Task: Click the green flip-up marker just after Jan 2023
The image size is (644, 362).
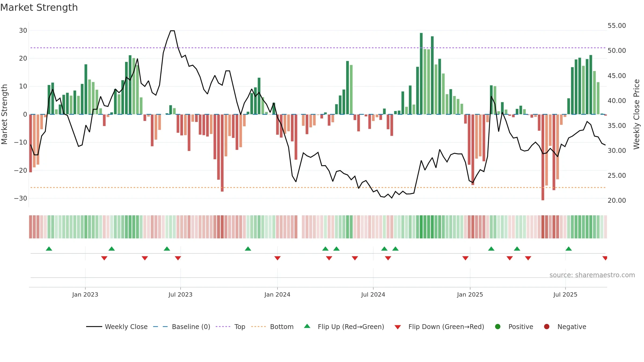Action: 112,249
